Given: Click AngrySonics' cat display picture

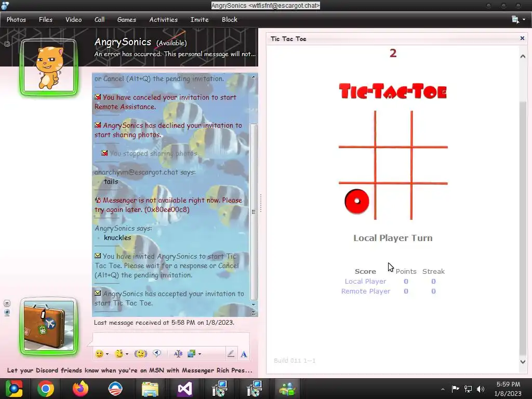Looking at the screenshot, I should click(x=49, y=67).
